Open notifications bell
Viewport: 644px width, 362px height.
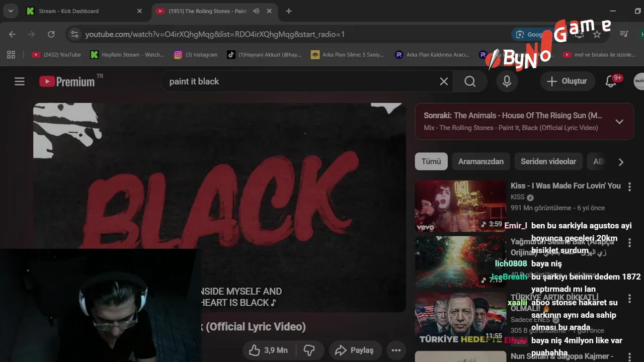point(611,81)
